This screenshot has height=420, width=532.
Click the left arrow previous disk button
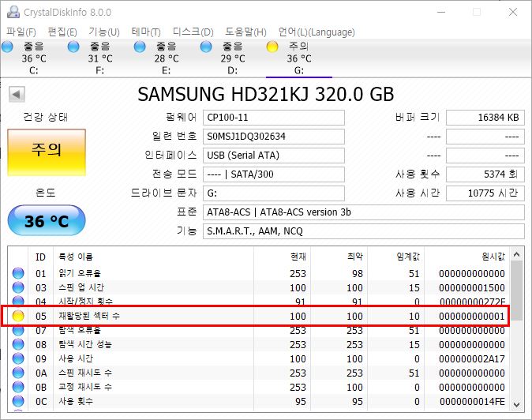tap(17, 94)
